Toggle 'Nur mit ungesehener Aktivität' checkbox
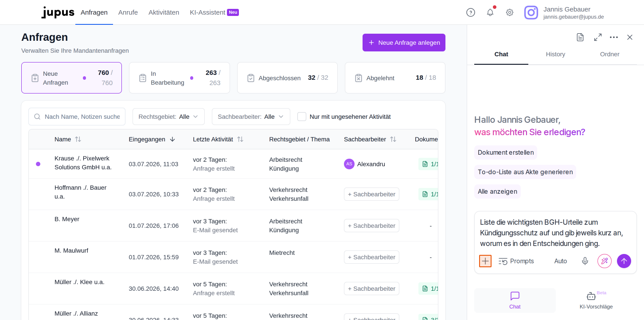 click(302, 117)
